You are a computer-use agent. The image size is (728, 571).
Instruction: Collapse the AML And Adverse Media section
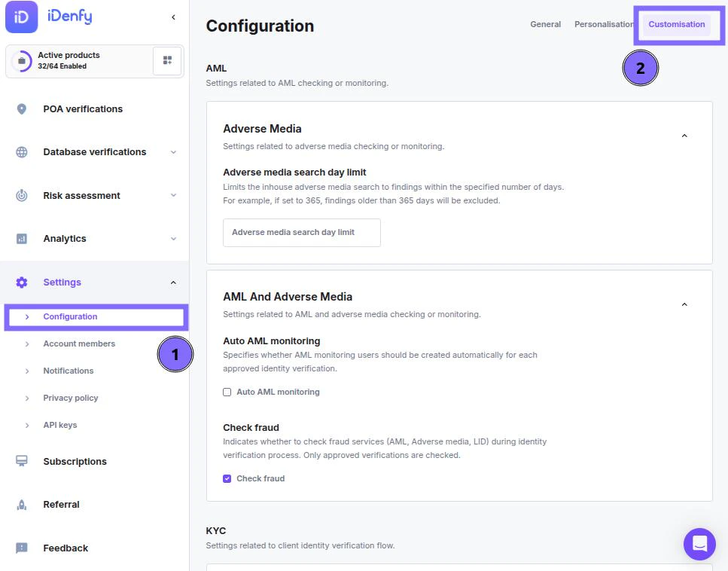pyautogui.click(x=684, y=304)
